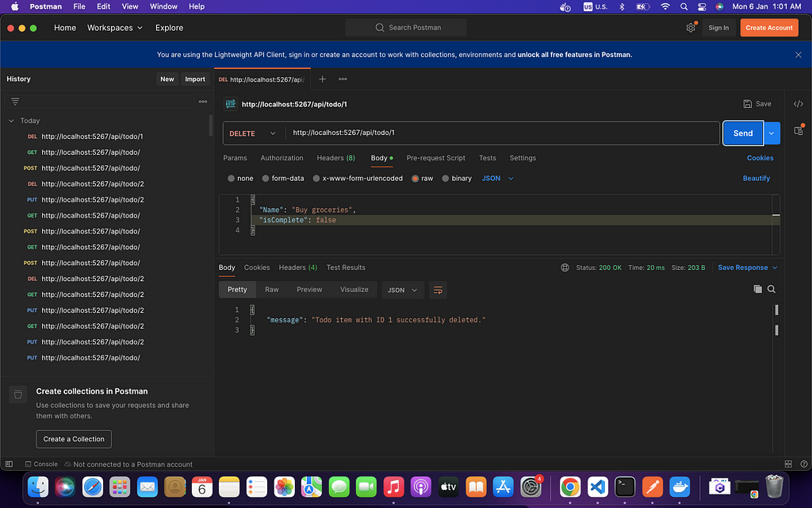Open the History panel more options ellipsis
The width and height of the screenshot is (812, 508).
[x=203, y=102]
